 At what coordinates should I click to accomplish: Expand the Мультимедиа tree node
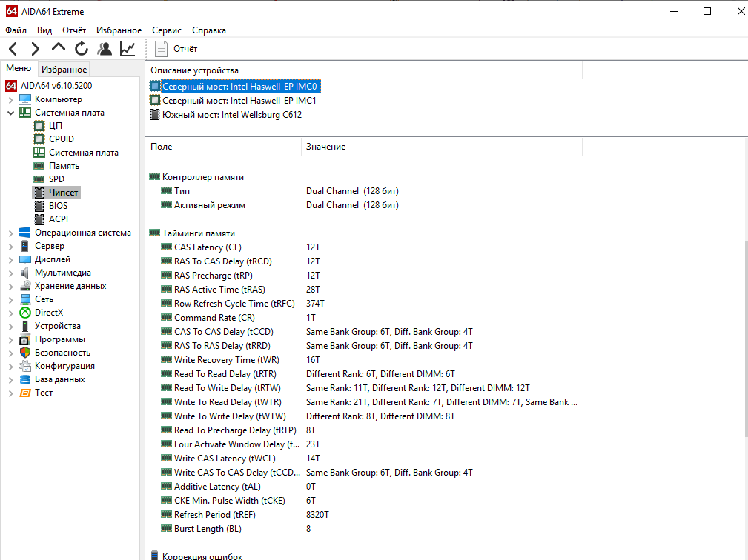(x=10, y=273)
